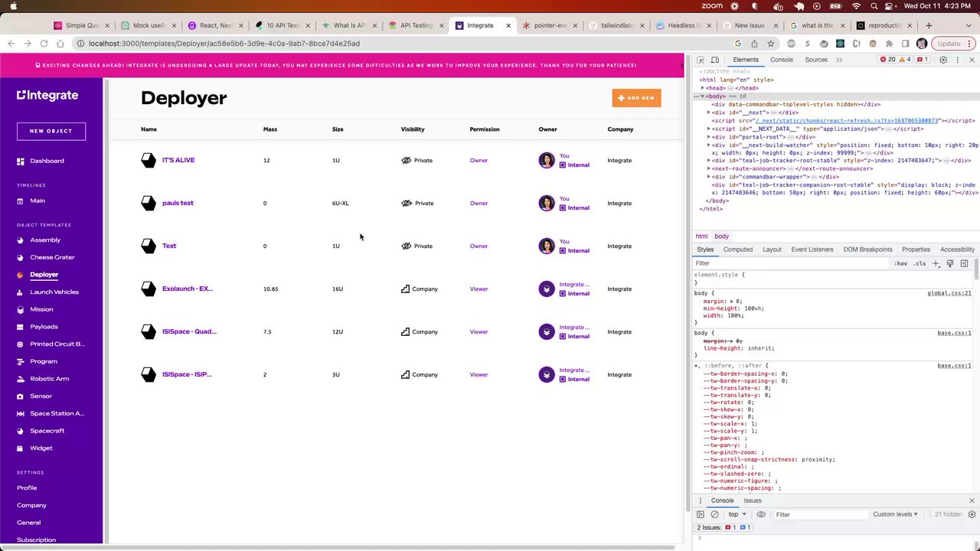980x551 pixels.
Task: Open IT'S ALIVE deployer link
Action: (x=178, y=160)
